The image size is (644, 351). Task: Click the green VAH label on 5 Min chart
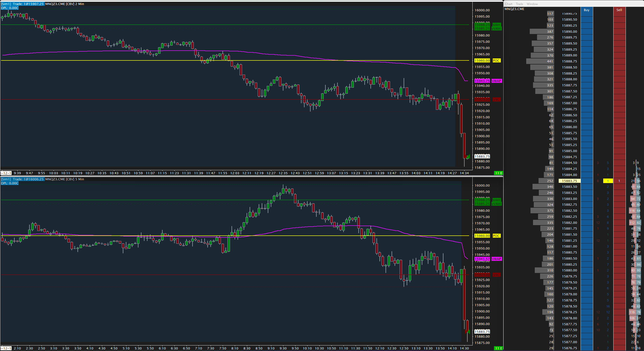click(x=496, y=200)
